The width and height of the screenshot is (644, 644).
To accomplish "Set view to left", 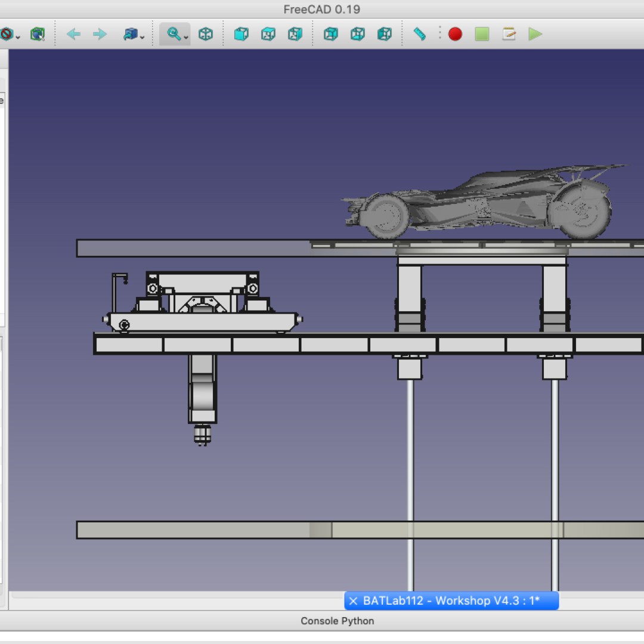I will (385, 34).
